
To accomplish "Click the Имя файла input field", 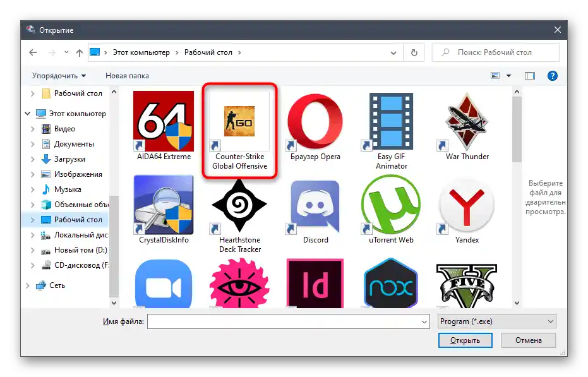I will 288,321.
